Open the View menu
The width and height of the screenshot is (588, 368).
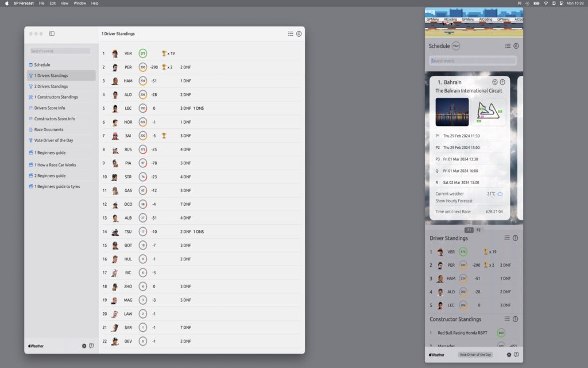[64, 3]
